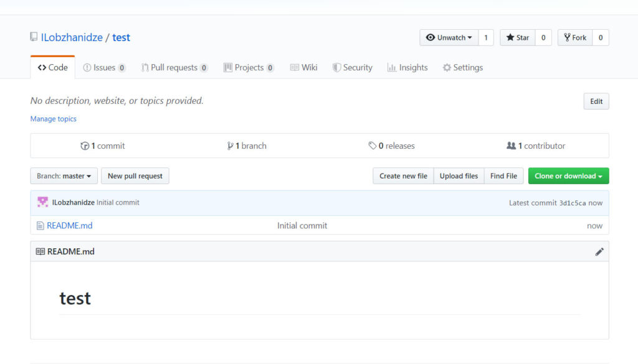Open the Pull requests tab
The image size is (638, 364).
coord(174,68)
